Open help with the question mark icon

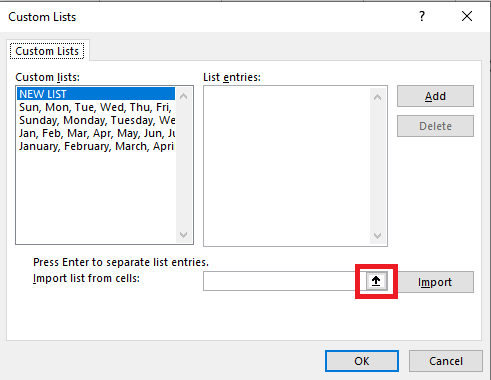tap(422, 16)
